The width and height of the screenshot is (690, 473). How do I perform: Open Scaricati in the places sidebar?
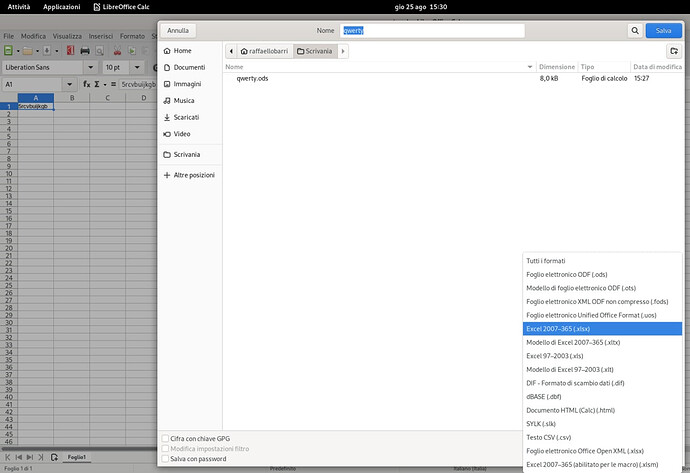(x=190, y=117)
